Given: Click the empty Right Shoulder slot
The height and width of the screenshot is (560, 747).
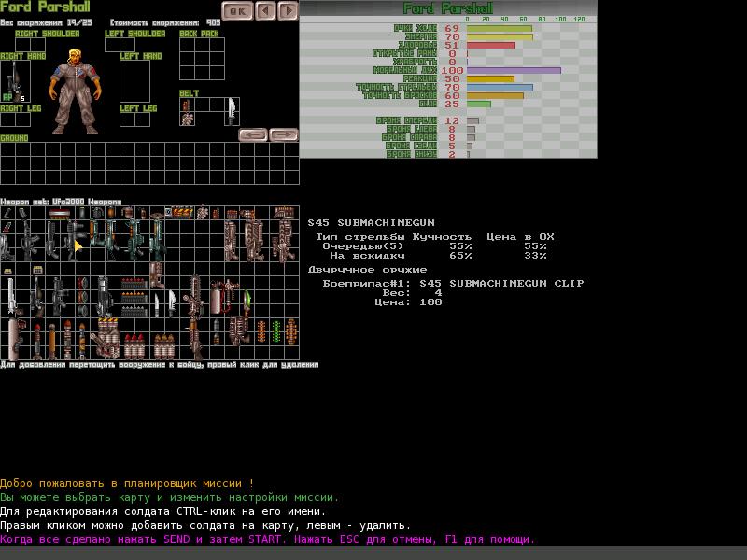Looking at the screenshot, I should coord(30,45).
